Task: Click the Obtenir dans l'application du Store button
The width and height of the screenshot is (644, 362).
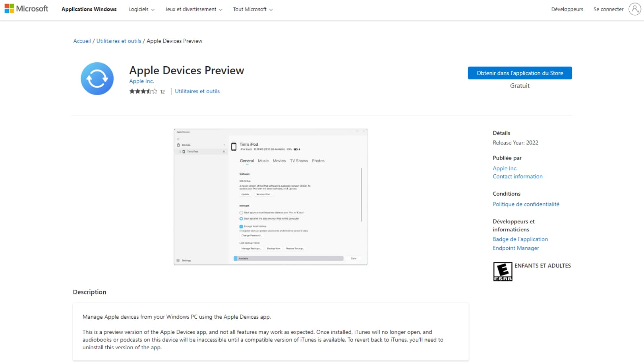Action: [519, 73]
